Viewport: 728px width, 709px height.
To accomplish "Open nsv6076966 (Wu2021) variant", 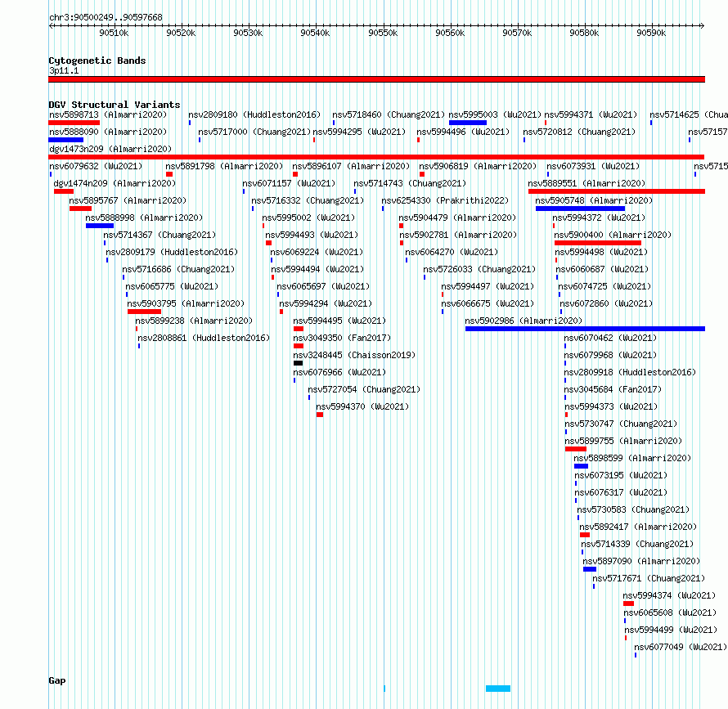I will [x=339, y=372].
